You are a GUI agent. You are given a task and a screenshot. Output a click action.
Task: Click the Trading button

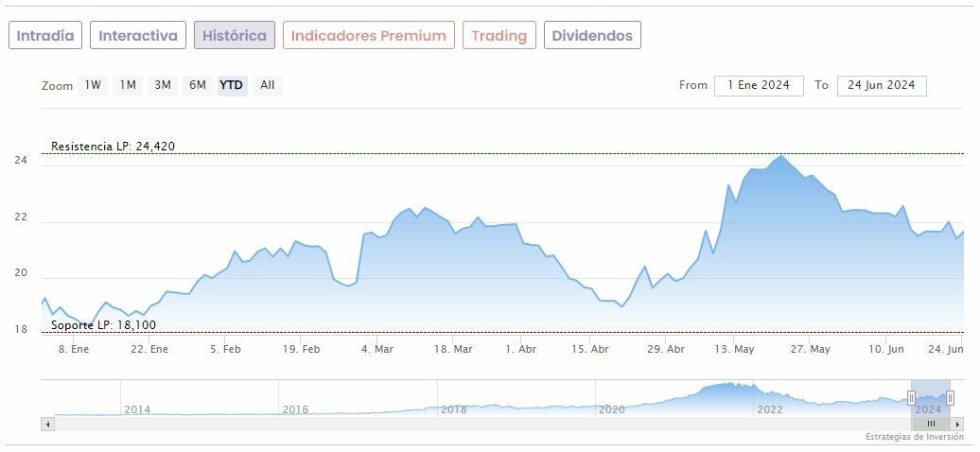point(499,36)
